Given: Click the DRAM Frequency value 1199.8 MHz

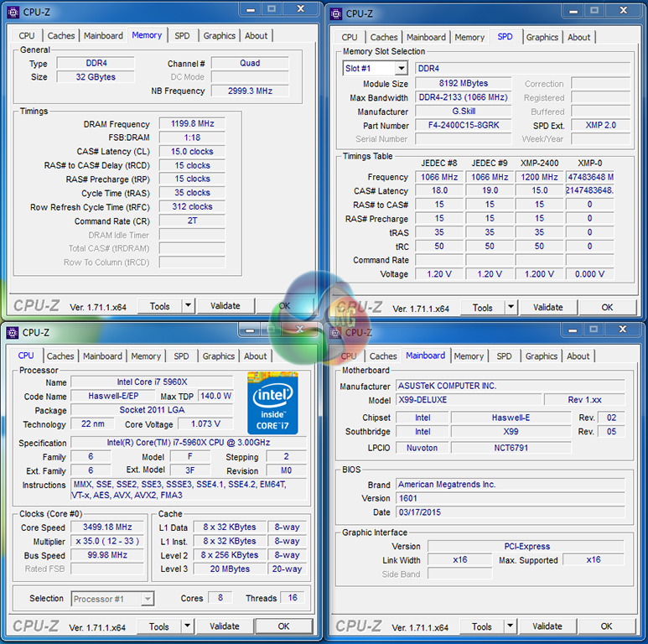Looking at the screenshot, I should tap(192, 124).
